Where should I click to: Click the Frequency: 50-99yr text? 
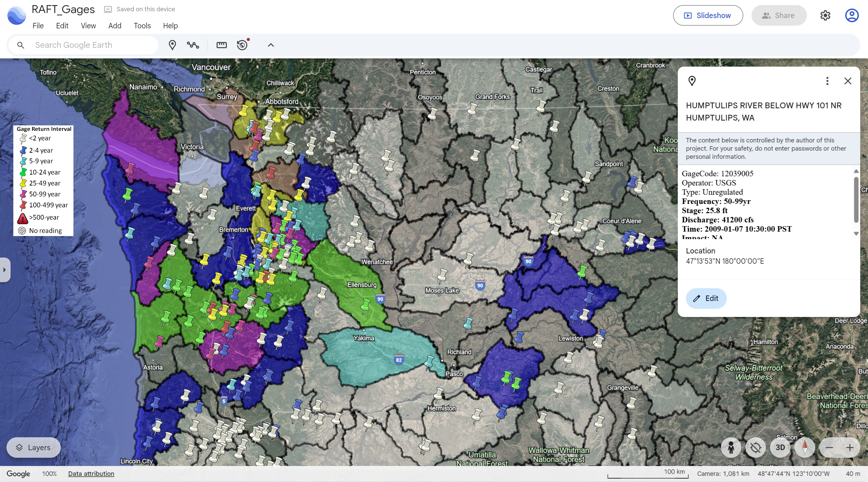pos(716,201)
